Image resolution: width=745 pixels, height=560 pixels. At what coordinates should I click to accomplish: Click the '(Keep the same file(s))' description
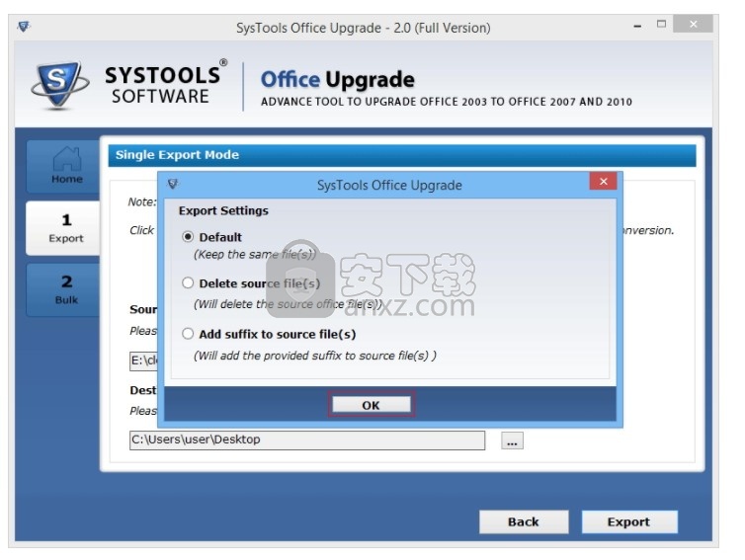click(254, 254)
